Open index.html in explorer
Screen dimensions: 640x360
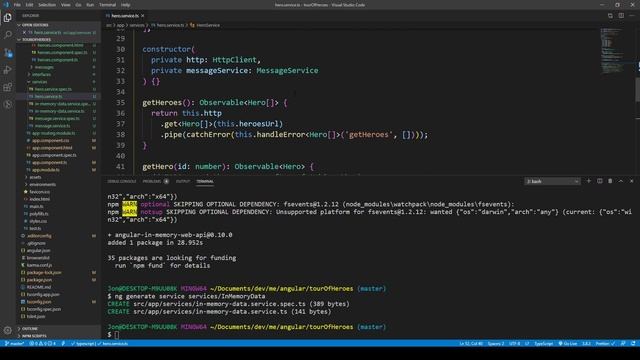coord(40,199)
